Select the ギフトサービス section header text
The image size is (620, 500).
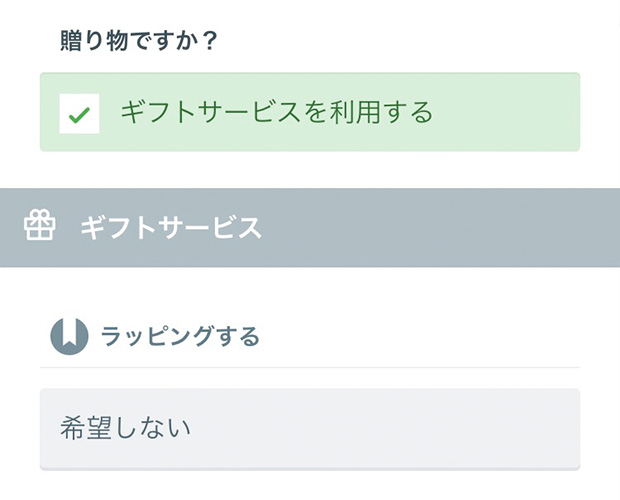(171, 228)
